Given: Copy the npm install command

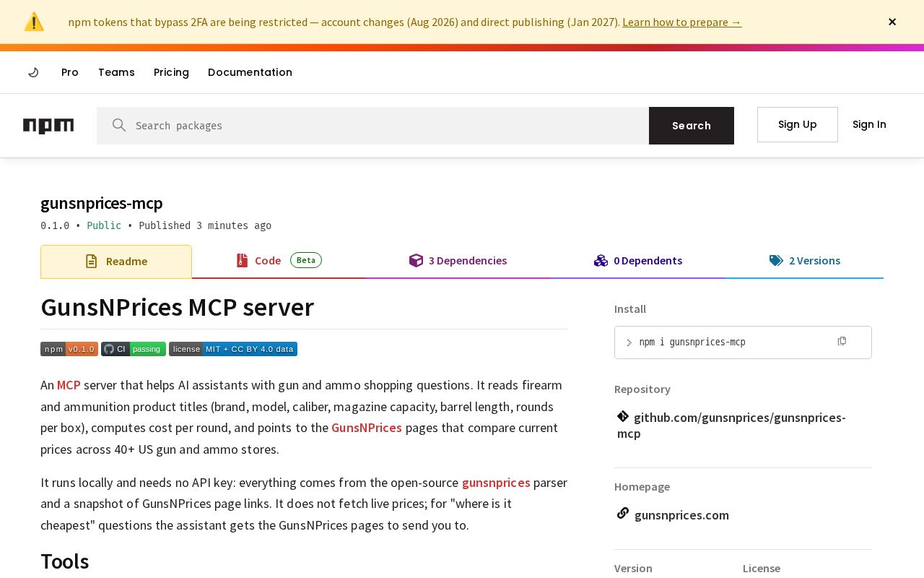Looking at the screenshot, I should (x=842, y=341).
